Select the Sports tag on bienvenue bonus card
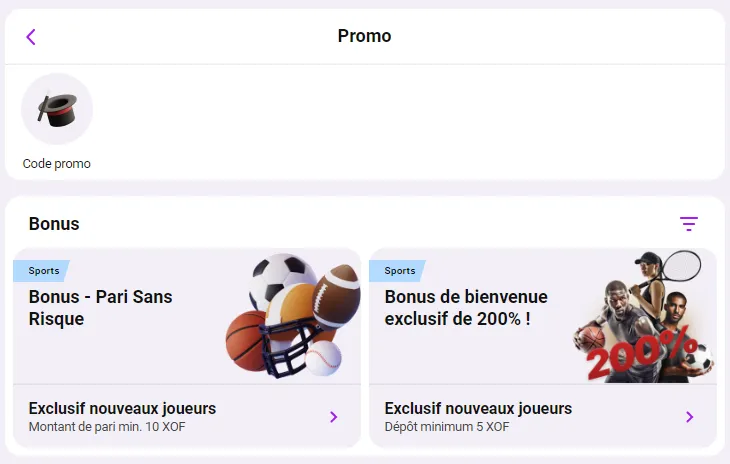Screen dimensions: 730x464 pos(399,271)
